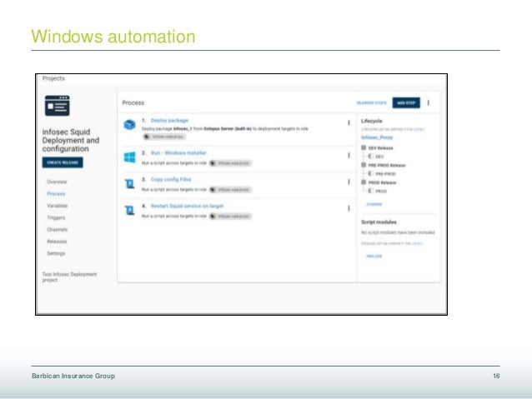The width and height of the screenshot is (532, 399).
Task: Open the Copy config Files step
Action: [171, 179]
